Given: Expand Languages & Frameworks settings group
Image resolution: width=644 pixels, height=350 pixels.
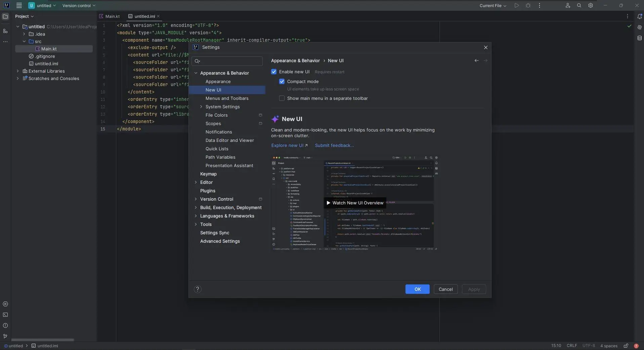Looking at the screenshot, I should 196,216.
